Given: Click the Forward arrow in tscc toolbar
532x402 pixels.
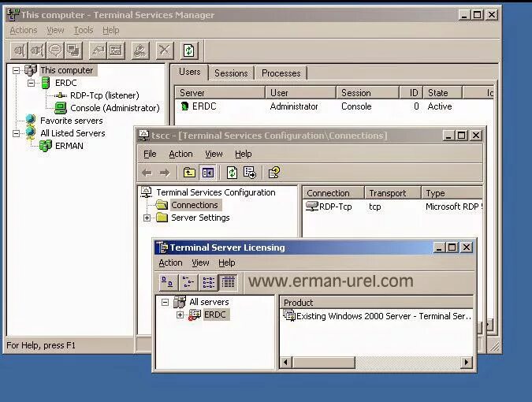Looking at the screenshot, I should coord(165,173).
